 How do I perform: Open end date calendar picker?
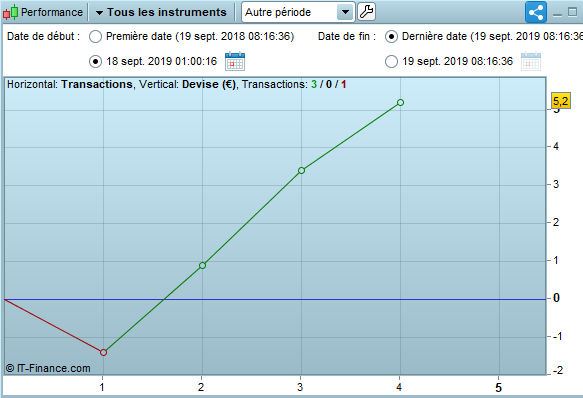click(x=531, y=61)
